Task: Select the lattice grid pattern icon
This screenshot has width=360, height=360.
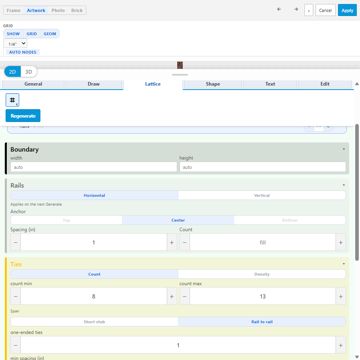Action: [x=13, y=100]
